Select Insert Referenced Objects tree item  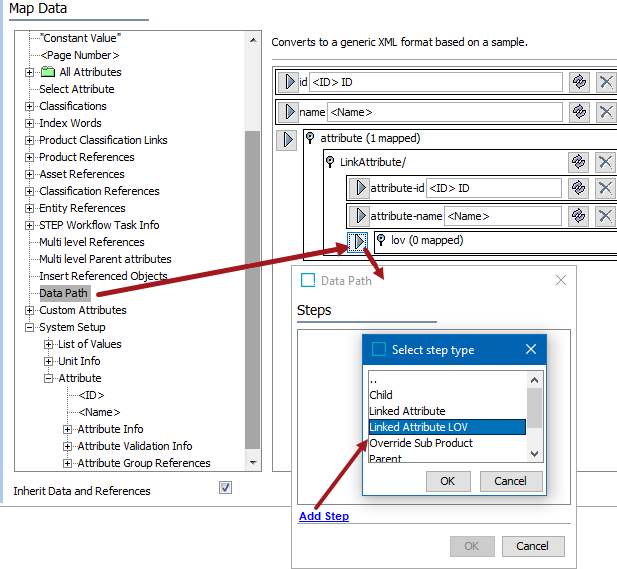(x=103, y=276)
